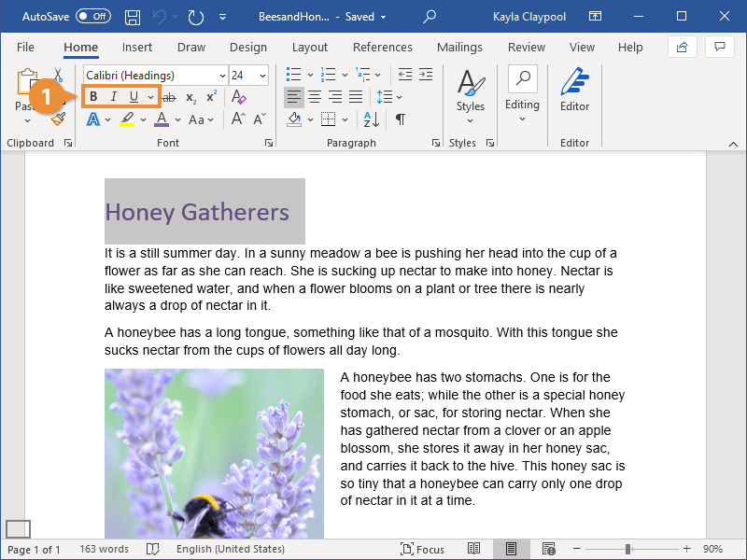Open the Underline style dropdown arrow
This screenshot has height=560, width=747.
click(150, 97)
